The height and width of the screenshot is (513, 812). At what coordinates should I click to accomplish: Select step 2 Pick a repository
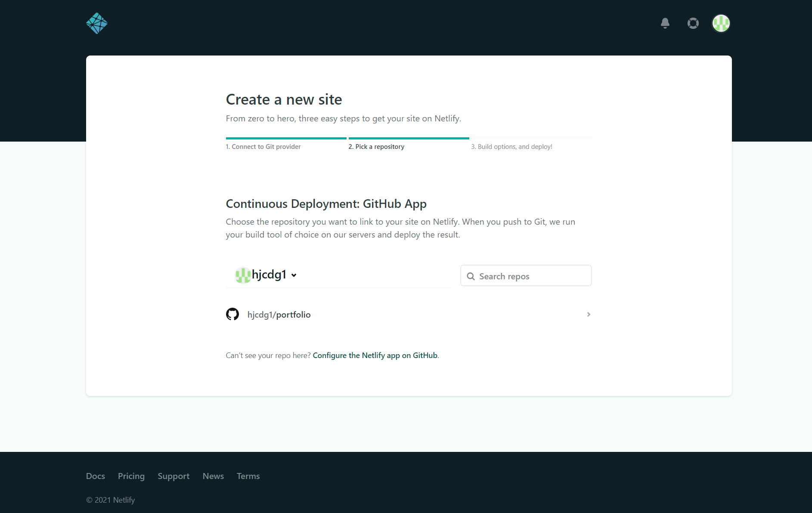coord(376,147)
